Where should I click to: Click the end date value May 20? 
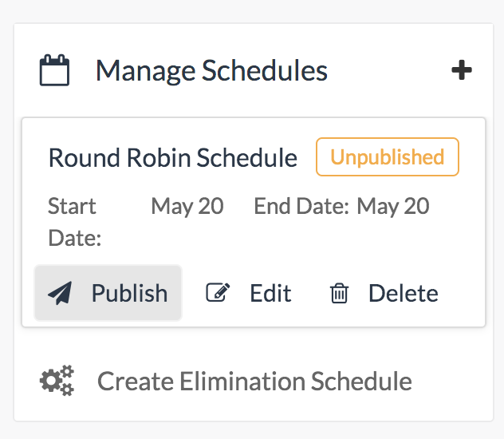point(393,206)
